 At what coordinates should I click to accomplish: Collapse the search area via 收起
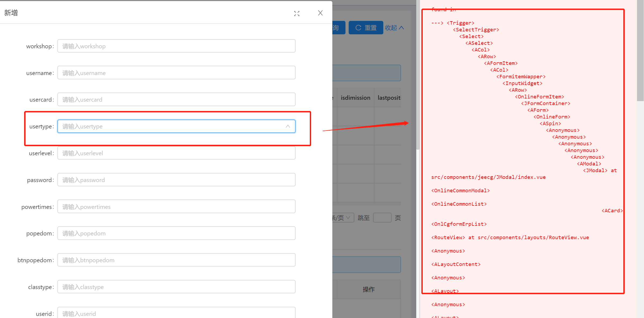click(391, 27)
